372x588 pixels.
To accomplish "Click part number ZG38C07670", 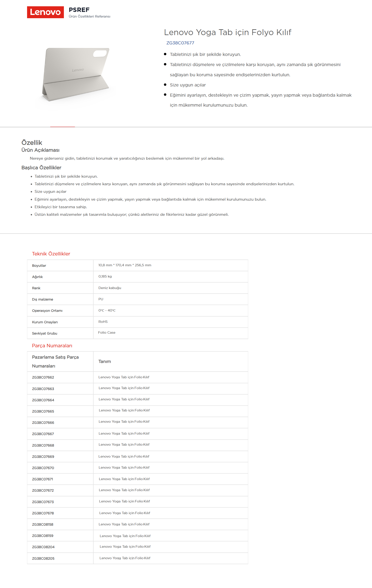I will click(x=43, y=468).
